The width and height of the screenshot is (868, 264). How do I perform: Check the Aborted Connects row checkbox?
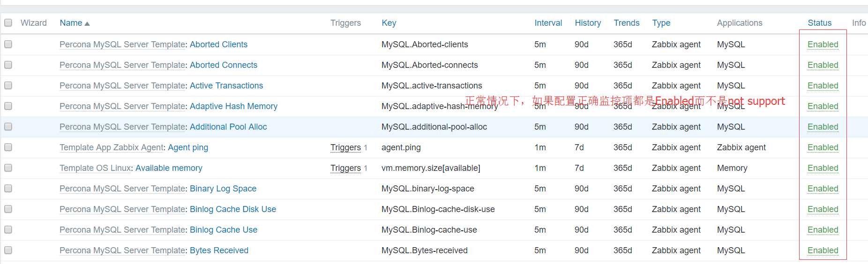click(x=8, y=65)
